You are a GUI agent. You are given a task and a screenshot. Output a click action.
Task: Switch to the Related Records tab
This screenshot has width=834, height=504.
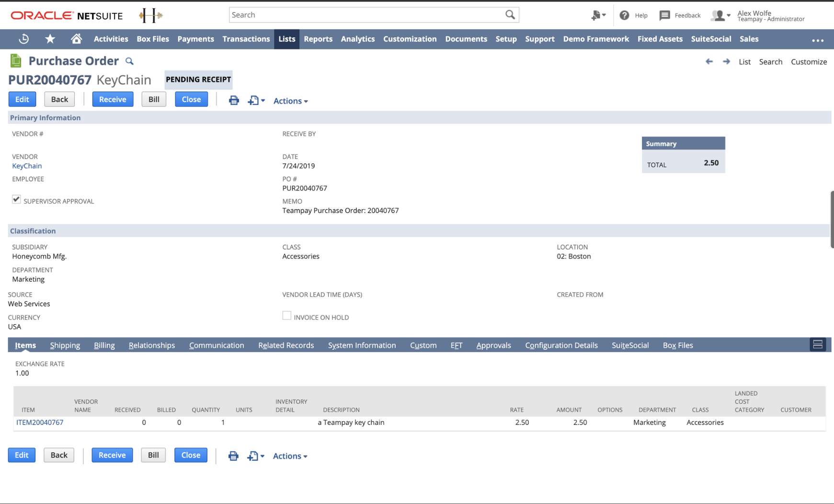point(286,345)
